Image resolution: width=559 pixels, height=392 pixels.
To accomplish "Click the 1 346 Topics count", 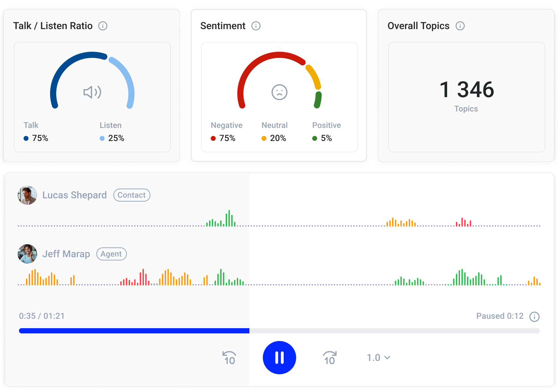I will click(466, 90).
